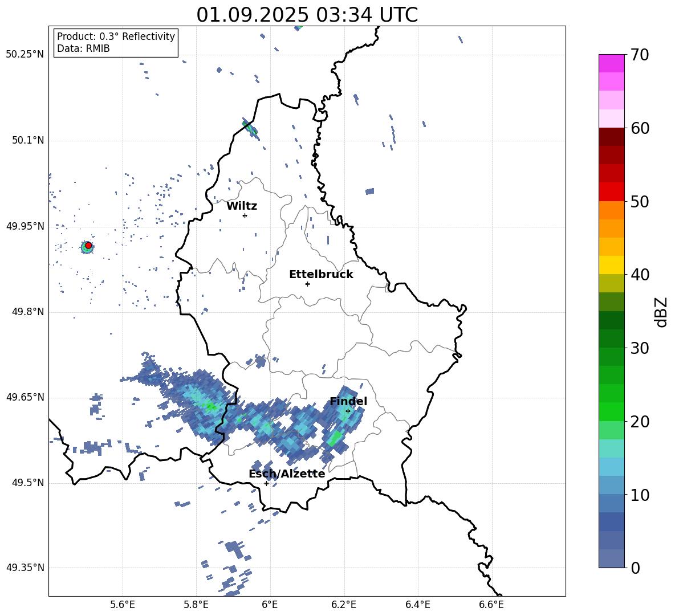Click the 6°E longitude label
This screenshot has width=675, height=616.
coord(270,605)
